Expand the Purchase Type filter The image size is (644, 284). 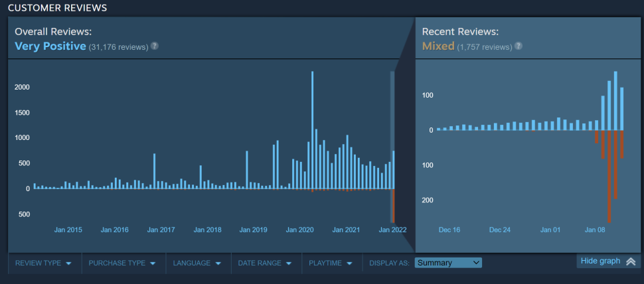point(123,263)
